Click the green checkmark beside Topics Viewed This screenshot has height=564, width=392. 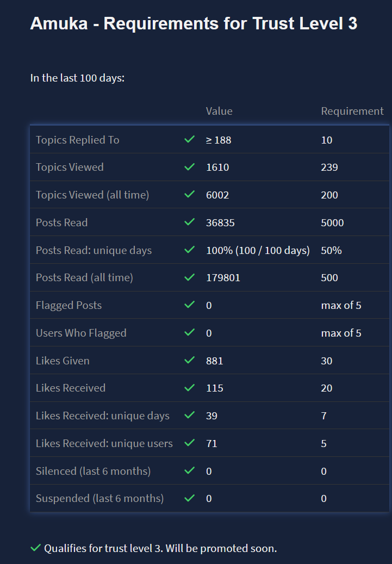pos(189,167)
